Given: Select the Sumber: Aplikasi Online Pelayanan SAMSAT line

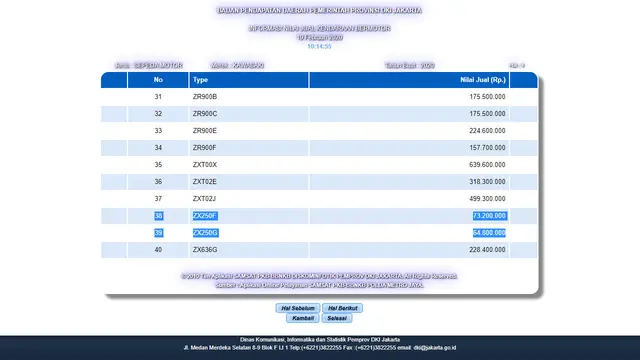Looking at the screenshot, I should (x=319, y=285).
